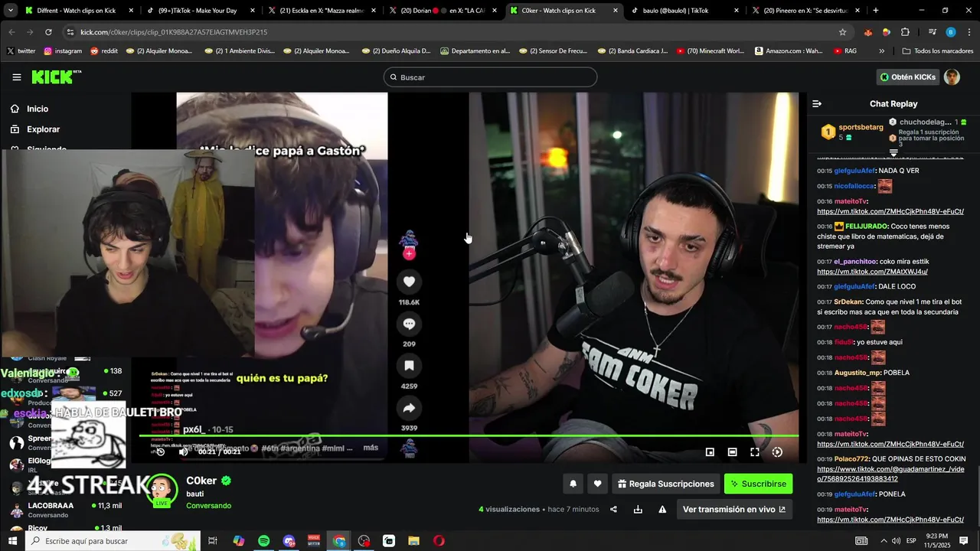Screen dimensions: 980x551
Task: Open the reddit bookmark
Action: point(104,51)
